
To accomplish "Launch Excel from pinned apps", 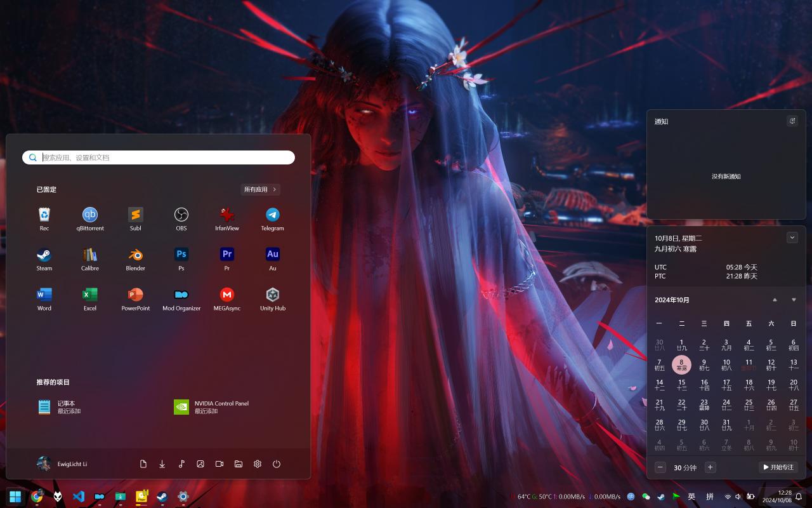I will [x=90, y=299].
